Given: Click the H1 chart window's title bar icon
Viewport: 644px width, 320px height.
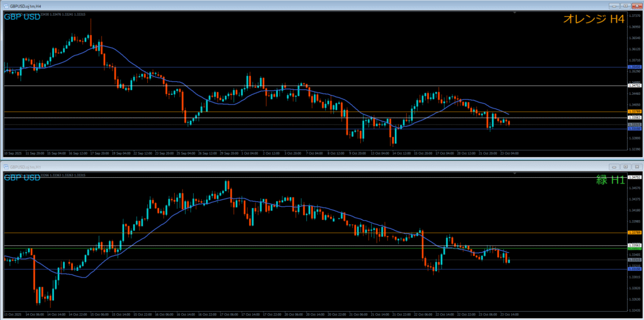Looking at the screenshot, I should pos(5,167).
